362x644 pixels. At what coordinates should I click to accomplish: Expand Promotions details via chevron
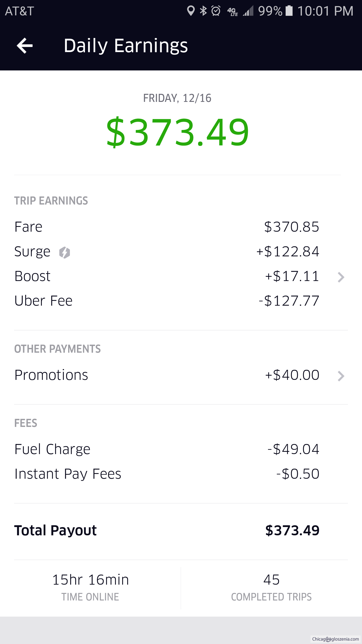click(x=341, y=376)
